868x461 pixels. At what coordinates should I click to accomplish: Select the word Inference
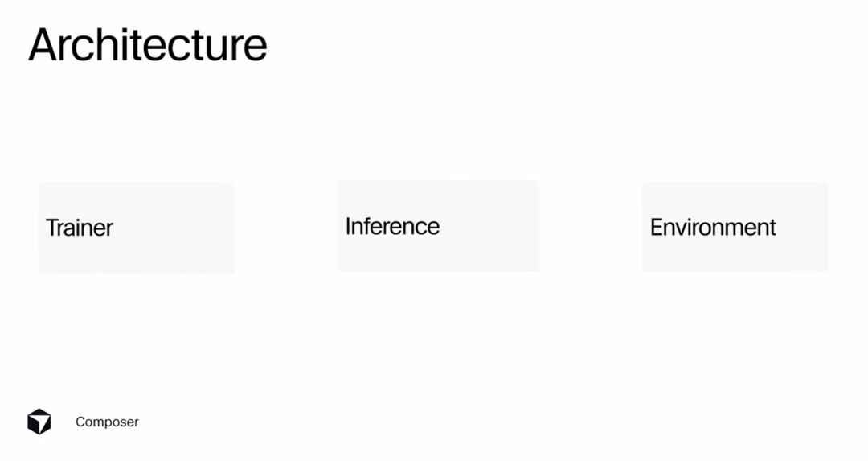pyautogui.click(x=392, y=226)
